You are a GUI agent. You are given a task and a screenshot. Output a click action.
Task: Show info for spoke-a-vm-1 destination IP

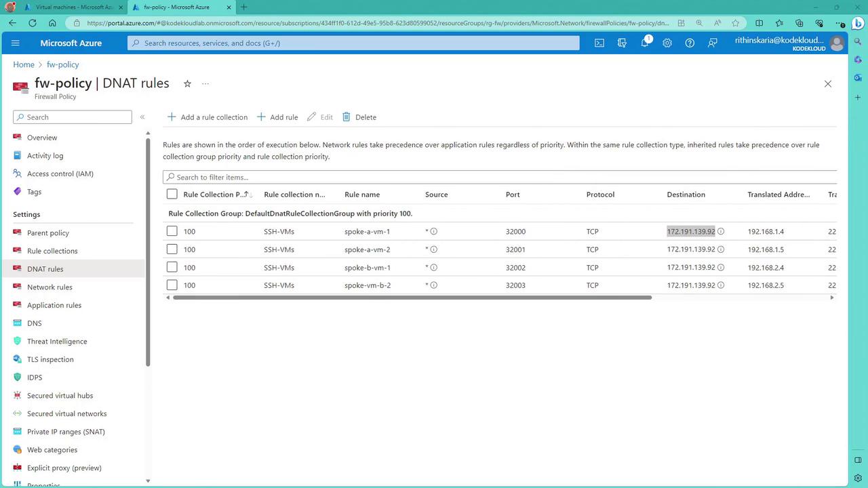click(x=721, y=231)
